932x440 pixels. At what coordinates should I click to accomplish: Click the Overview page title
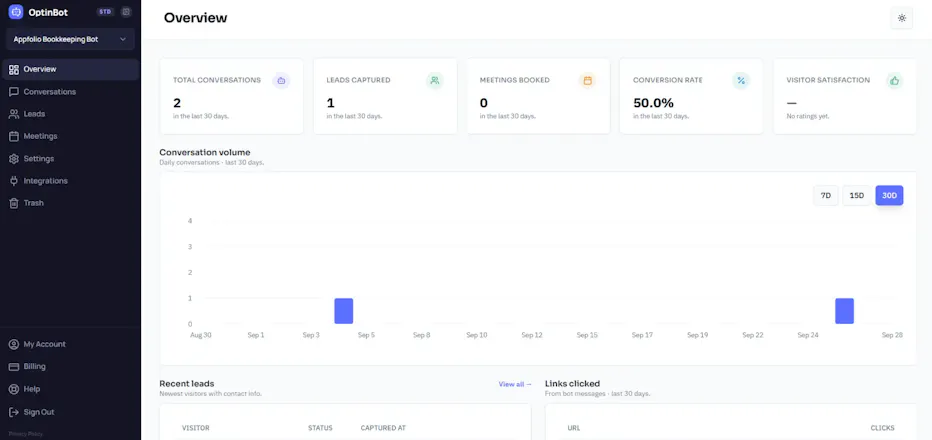(x=196, y=18)
